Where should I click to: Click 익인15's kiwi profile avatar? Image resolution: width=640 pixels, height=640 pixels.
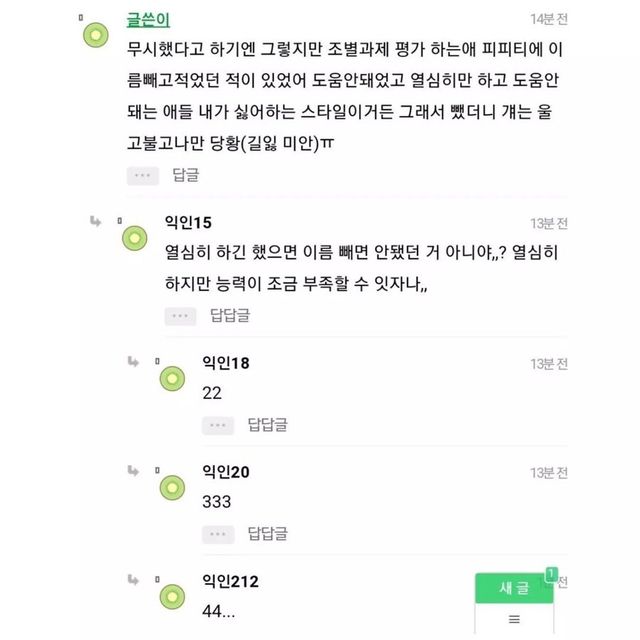[x=135, y=238]
